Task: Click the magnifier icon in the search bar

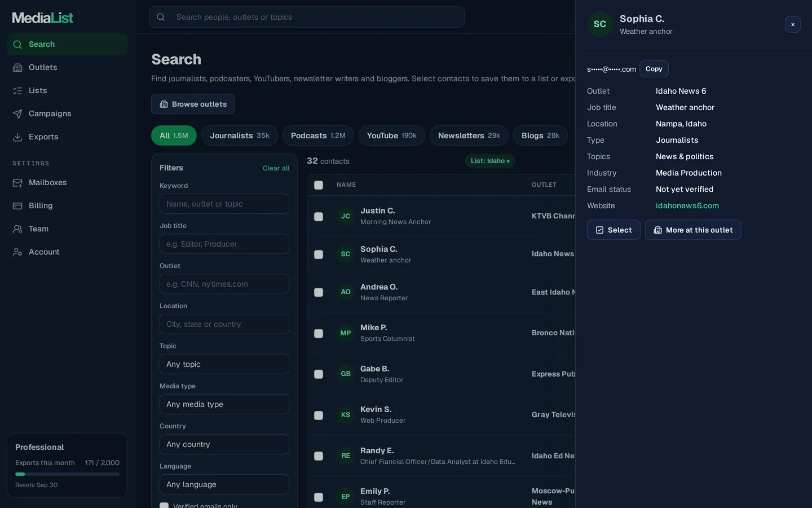Action: 161,17
